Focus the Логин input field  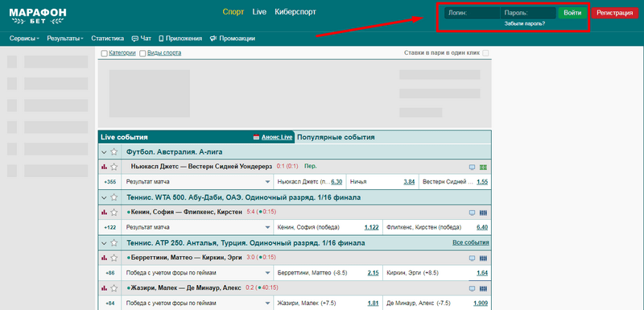(x=473, y=13)
